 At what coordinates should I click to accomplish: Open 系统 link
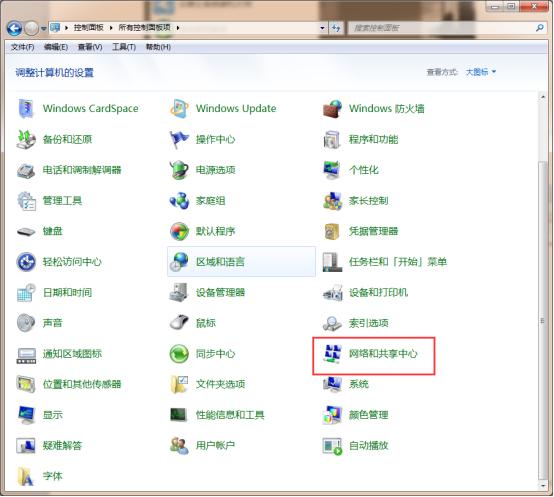coord(359,384)
